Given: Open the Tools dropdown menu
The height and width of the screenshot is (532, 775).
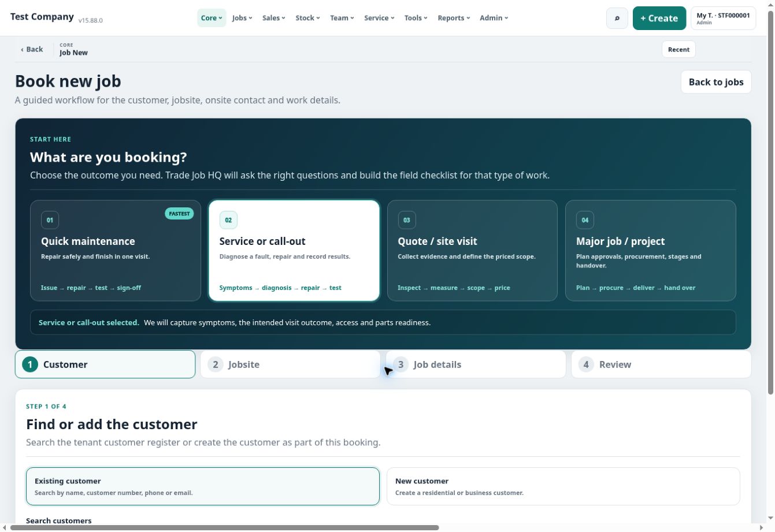Looking at the screenshot, I should (x=416, y=18).
